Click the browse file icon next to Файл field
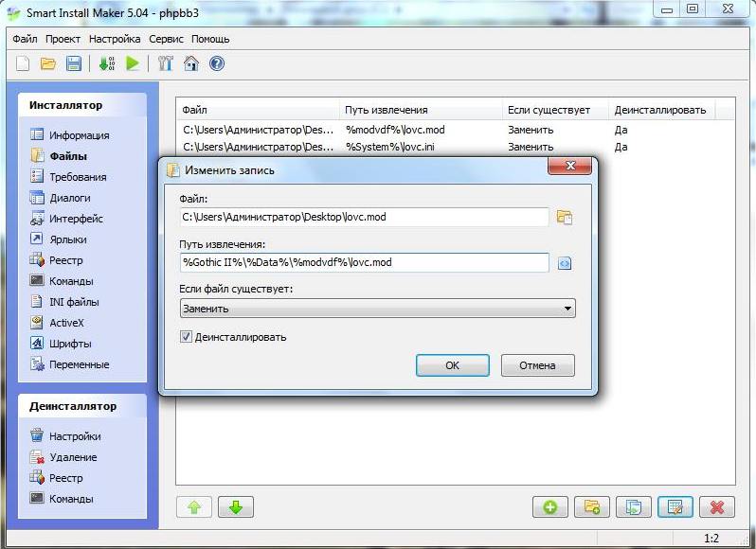This screenshot has height=549, width=756. click(x=565, y=217)
